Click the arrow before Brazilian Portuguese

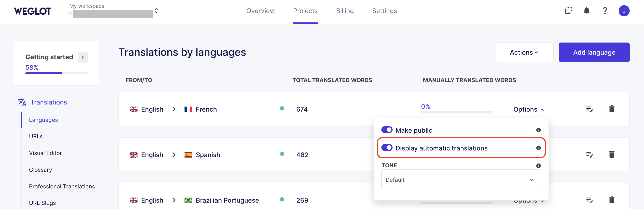tap(174, 201)
